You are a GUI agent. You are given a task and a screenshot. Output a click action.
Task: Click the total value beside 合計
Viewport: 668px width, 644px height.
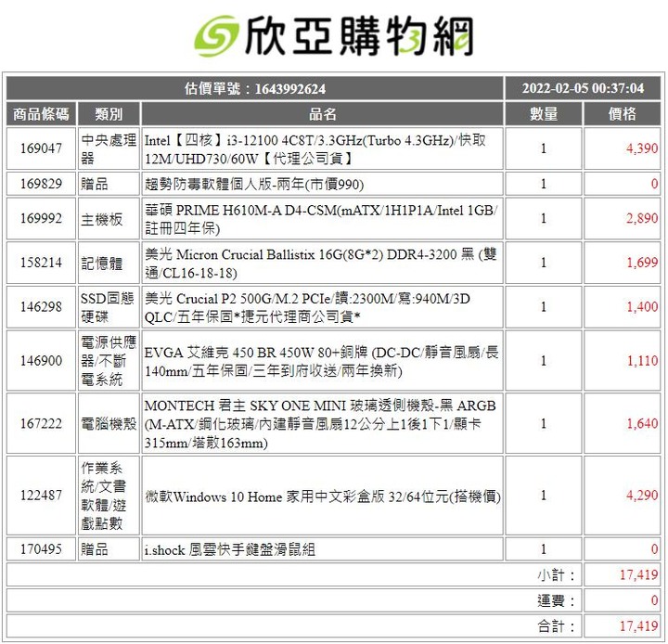click(x=638, y=626)
